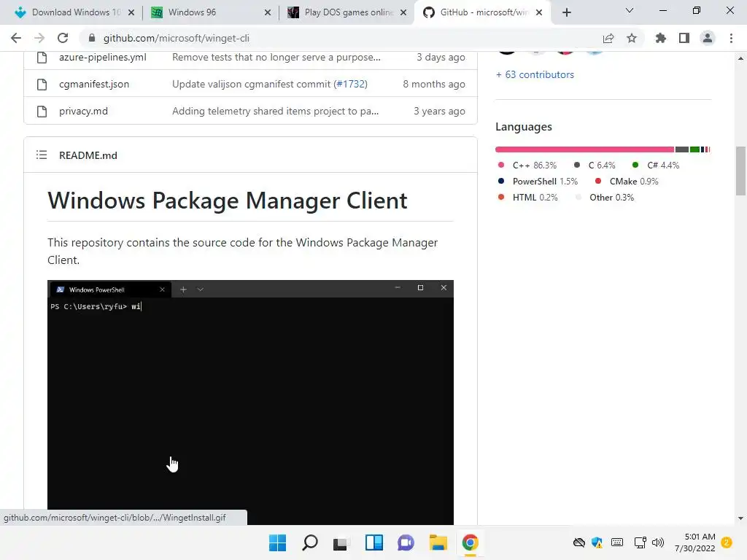
Task: Open the Chrome three-dot menu
Action: click(x=731, y=38)
